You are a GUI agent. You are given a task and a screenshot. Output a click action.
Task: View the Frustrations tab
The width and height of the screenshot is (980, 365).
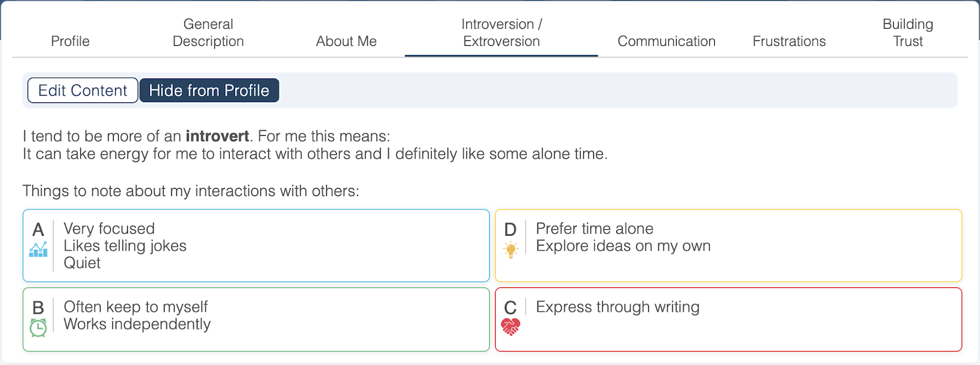pos(789,41)
